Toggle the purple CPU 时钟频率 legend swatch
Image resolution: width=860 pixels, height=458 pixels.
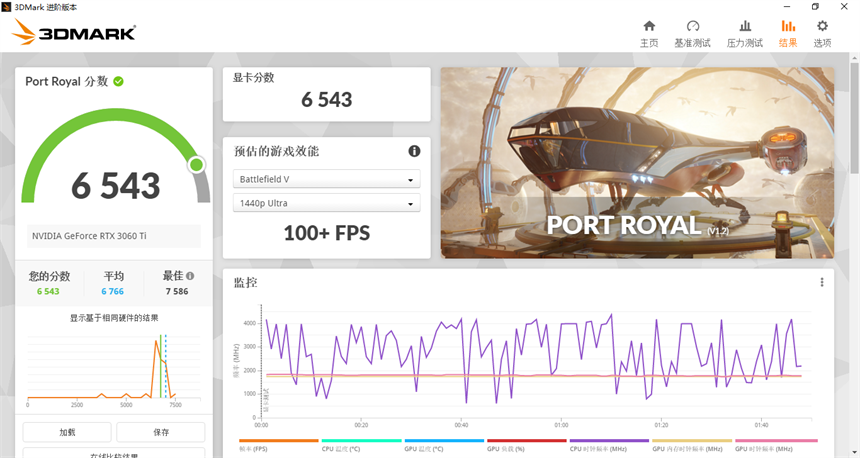click(x=609, y=440)
